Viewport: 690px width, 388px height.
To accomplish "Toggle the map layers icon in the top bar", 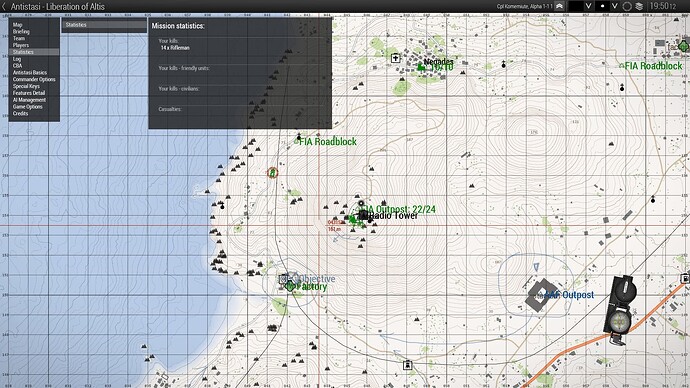I will [639, 6].
